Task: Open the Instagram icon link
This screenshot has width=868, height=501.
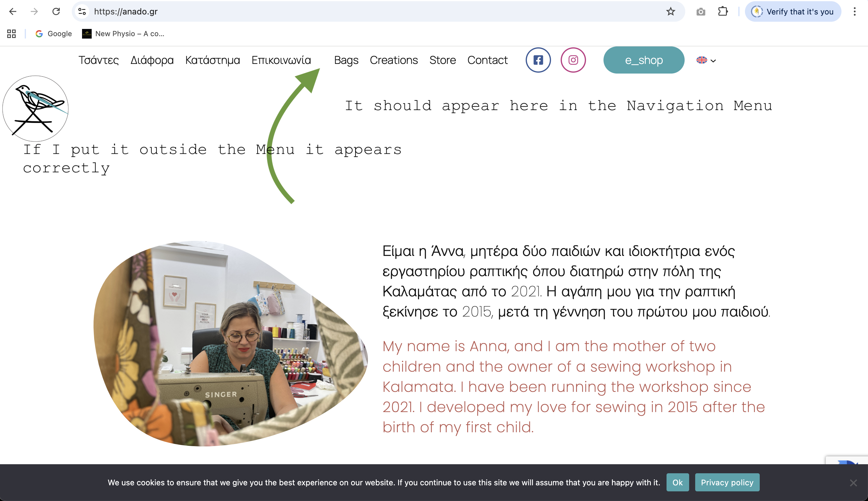Action: 573,60
